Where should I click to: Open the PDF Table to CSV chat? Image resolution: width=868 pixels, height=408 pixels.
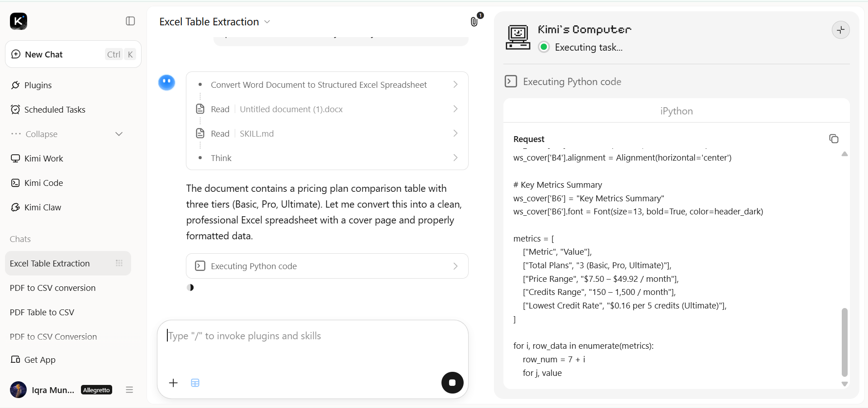point(42,312)
